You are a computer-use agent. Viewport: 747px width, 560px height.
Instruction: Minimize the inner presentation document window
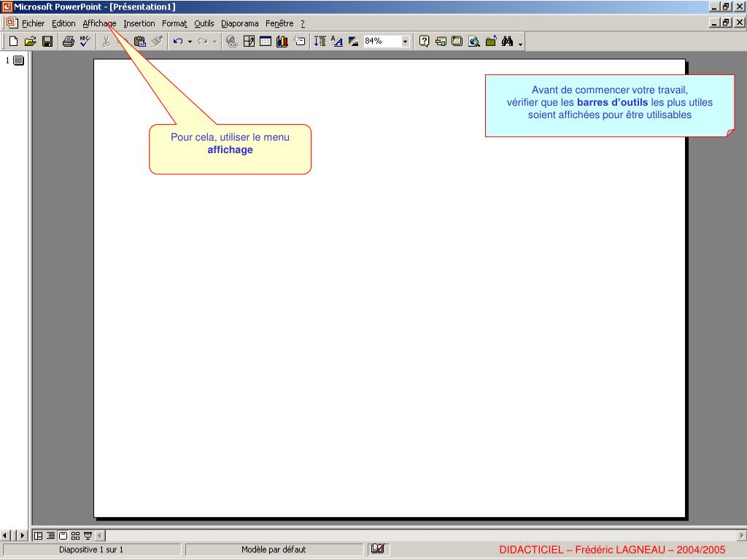[714, 23]
